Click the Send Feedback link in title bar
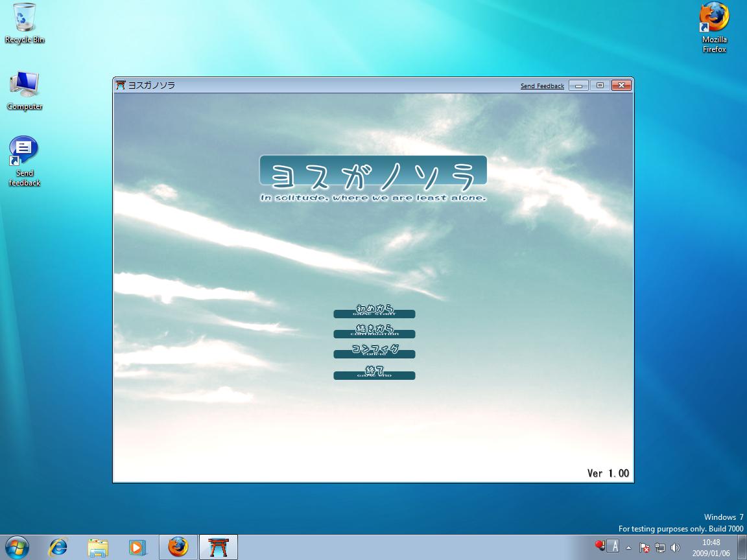 (x=542, y=86)
